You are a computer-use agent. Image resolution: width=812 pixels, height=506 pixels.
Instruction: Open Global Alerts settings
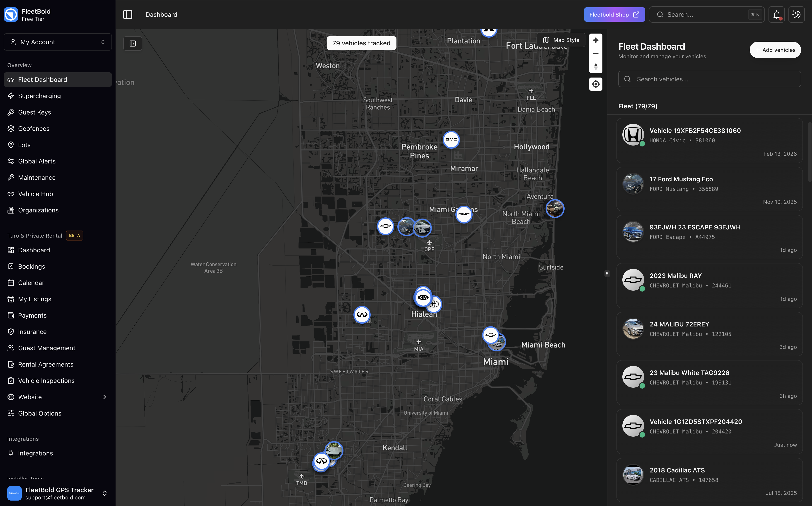click(x=36, y=161)
